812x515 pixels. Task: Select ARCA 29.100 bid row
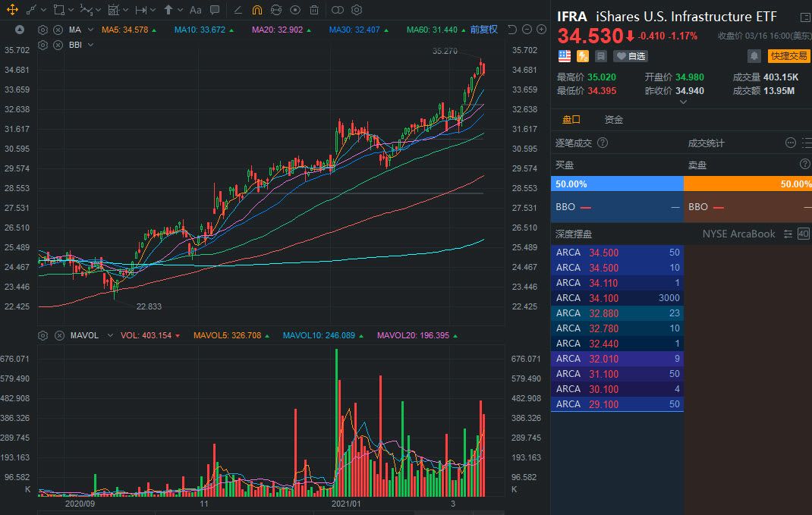pos(617,404)
